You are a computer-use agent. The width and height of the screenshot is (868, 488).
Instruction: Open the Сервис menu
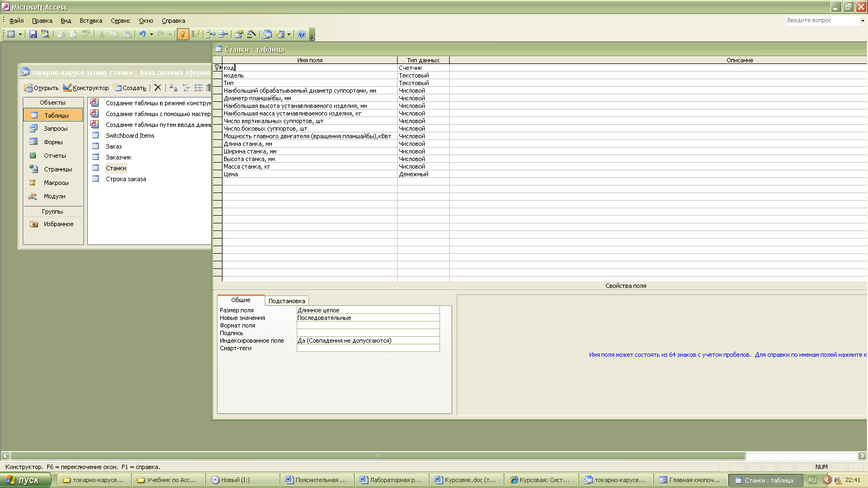click(x=120, y=21)
